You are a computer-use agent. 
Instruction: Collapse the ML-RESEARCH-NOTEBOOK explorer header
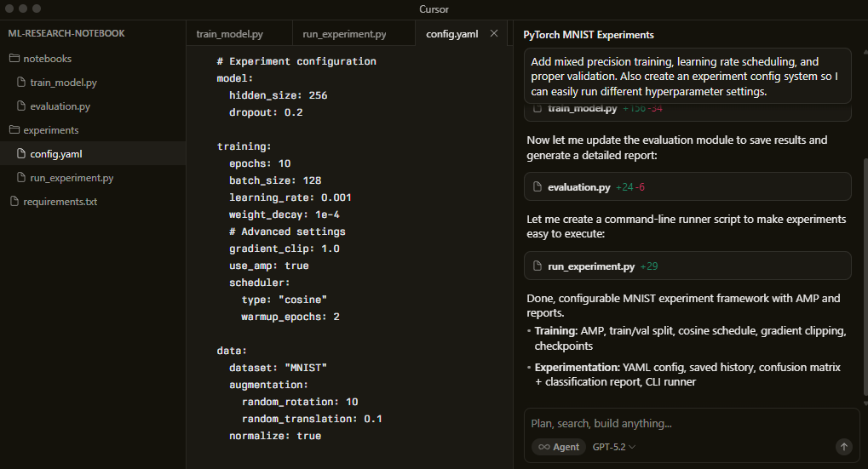pos(66,33)
